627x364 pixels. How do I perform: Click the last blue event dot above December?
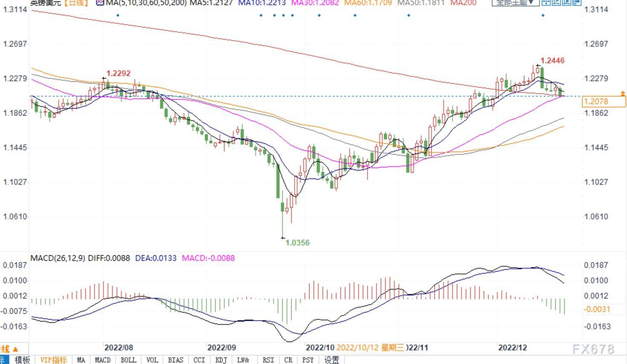click(543, 15)
